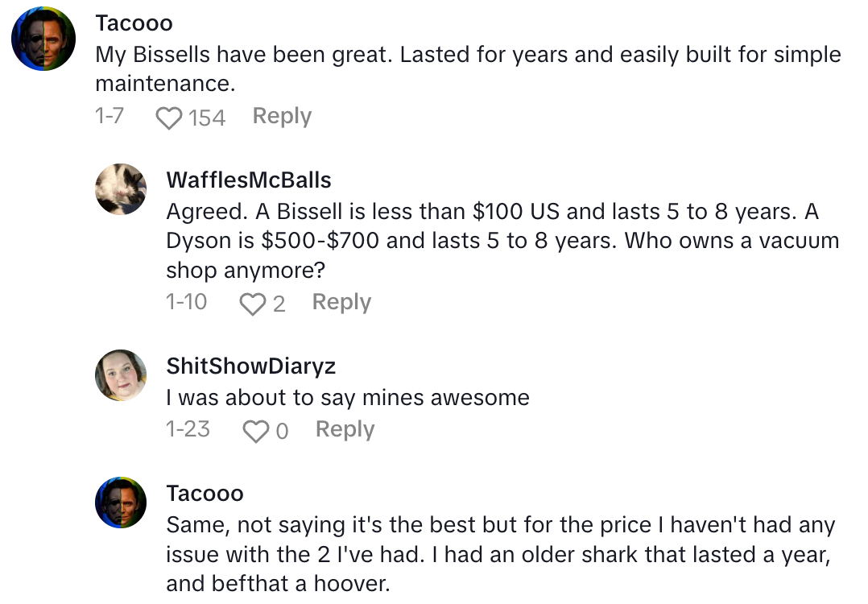The height and width of the screenshot is (604, 868).
Task: Reply to Tacooo's top-level comment
Action: click(282, 117)
